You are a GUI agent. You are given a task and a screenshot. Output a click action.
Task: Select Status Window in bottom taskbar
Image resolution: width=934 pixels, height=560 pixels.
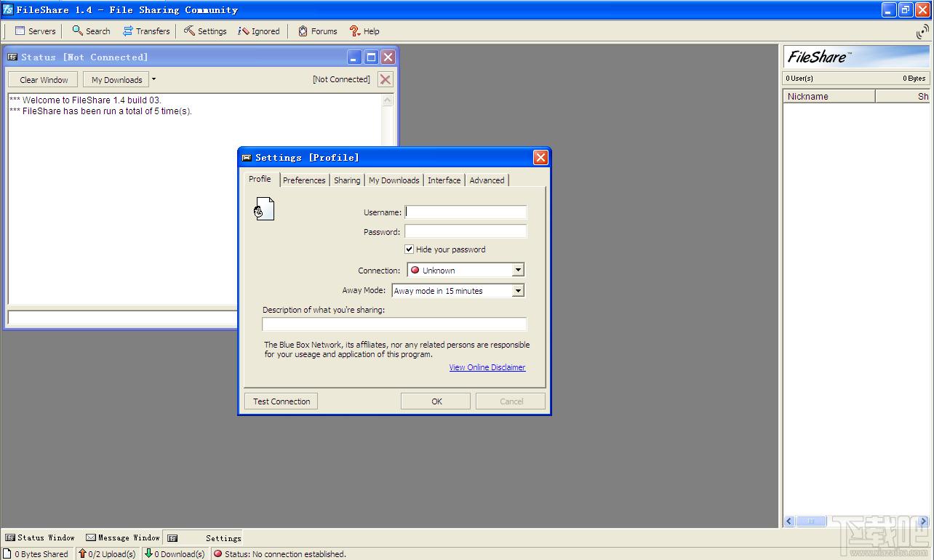(40, 538)
